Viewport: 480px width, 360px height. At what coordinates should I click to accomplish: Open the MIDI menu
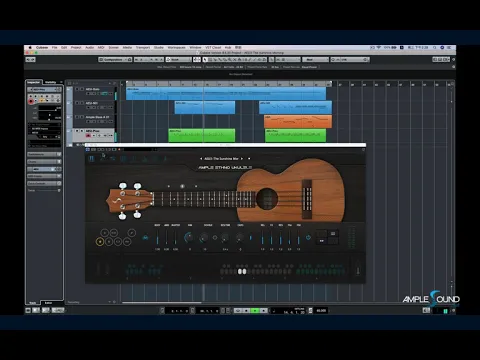(101, 48)
